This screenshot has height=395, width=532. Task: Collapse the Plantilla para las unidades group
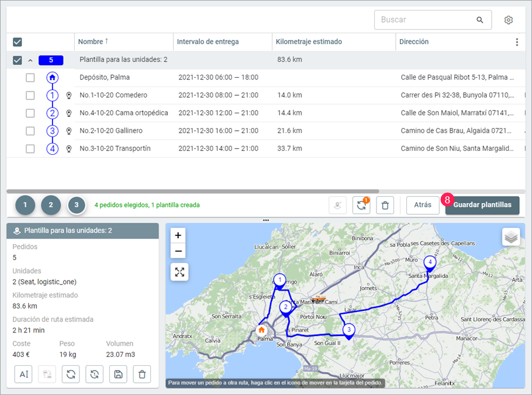(30, 60)
